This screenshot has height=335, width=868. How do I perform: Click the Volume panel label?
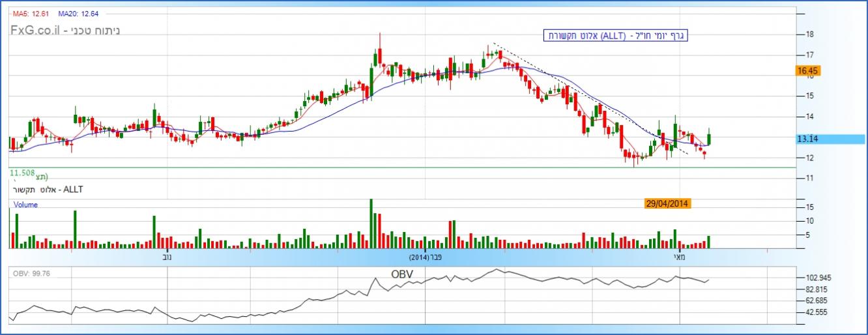pos(27,205)
